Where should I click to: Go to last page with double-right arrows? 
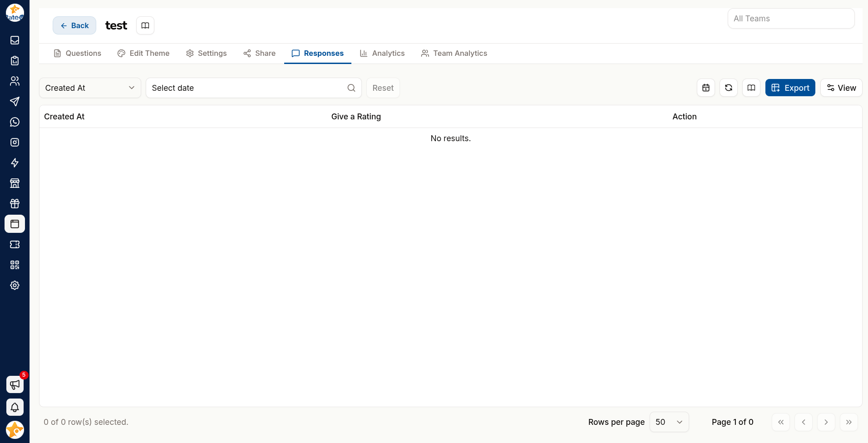(x=849, y=422)
